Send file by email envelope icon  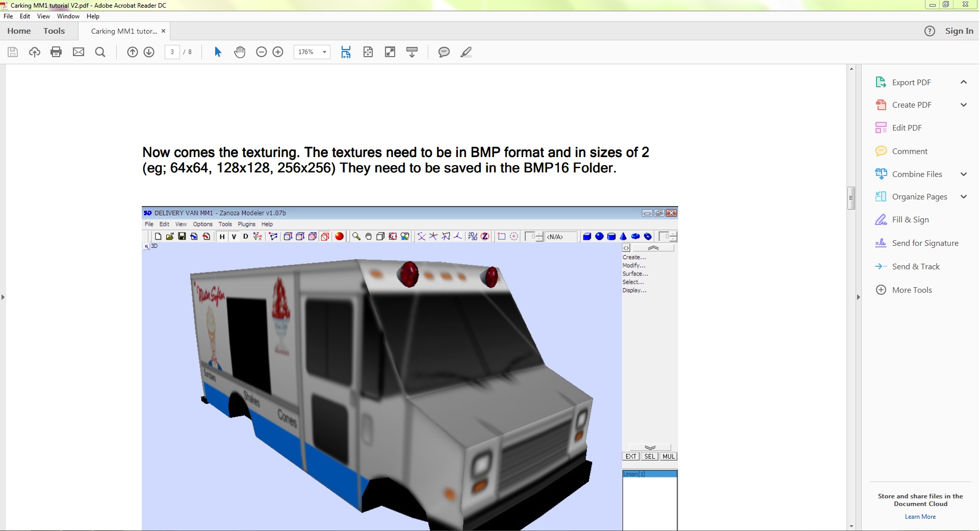click(x=79, y=52)
